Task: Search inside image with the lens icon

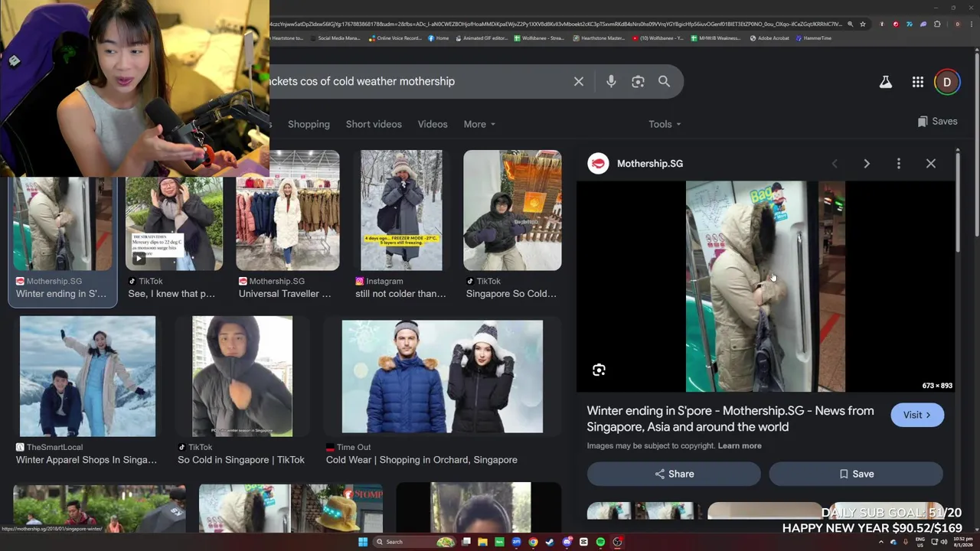Action: [599, 370]
